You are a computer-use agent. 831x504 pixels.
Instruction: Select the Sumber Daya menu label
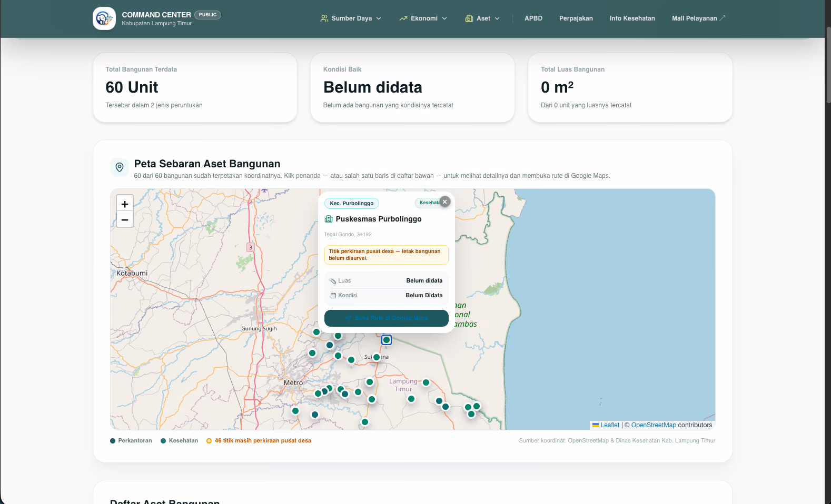(x=352, y=18)
